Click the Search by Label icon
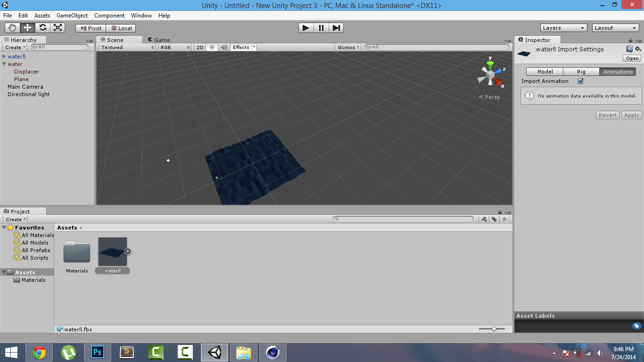This screenshot has height=362, width=644. point(494,219)
